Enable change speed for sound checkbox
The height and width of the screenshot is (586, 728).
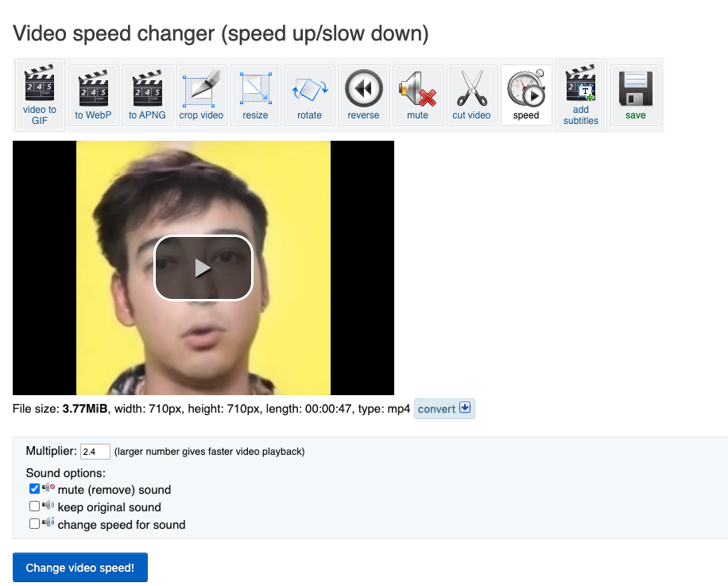[x=34, y=524]
